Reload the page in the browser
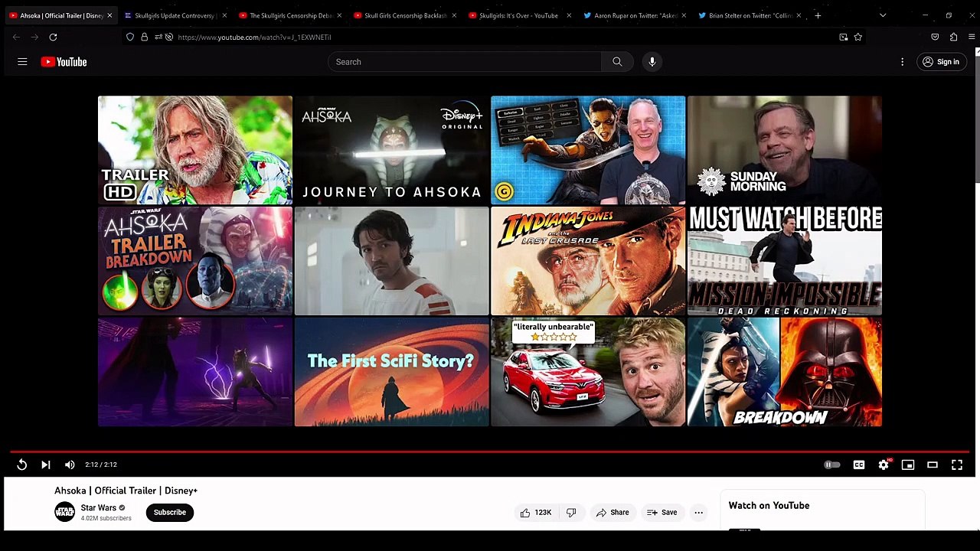The width and height of the screenshot is (980, 551). coord(53,37)
